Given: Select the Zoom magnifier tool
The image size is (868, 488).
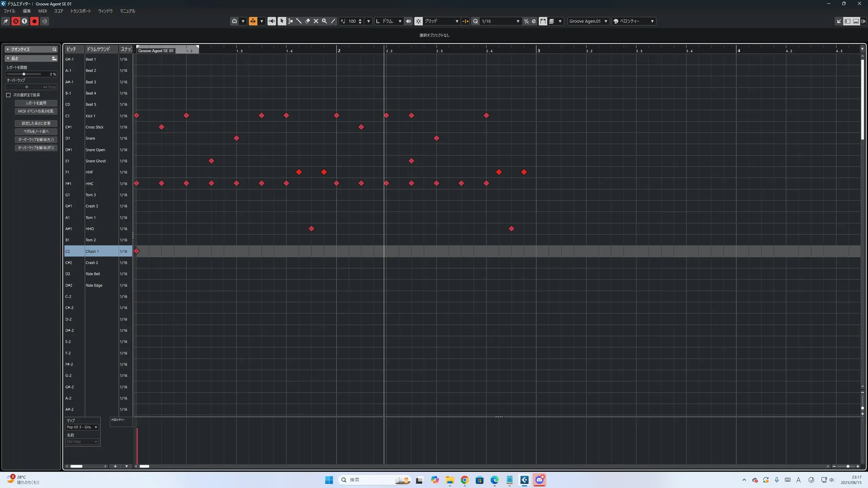Looking at the screenshot, I should 324,21.
